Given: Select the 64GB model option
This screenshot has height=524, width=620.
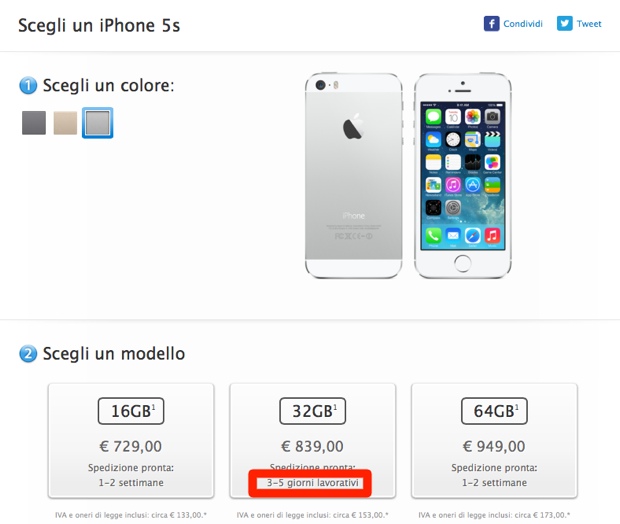Looking at the screenshot, I should pos(494,441).
